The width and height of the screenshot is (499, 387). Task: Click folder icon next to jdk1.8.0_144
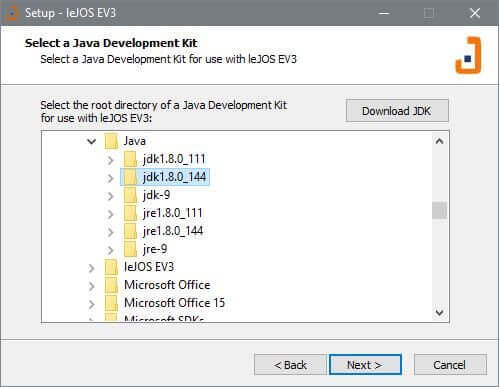[x=130, y=177]
